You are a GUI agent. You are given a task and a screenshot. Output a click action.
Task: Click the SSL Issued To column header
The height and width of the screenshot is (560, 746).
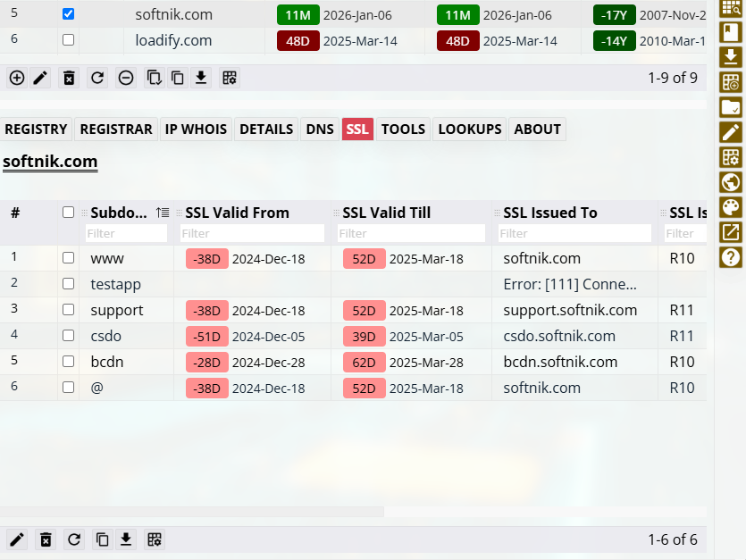[x=550, y=213]
